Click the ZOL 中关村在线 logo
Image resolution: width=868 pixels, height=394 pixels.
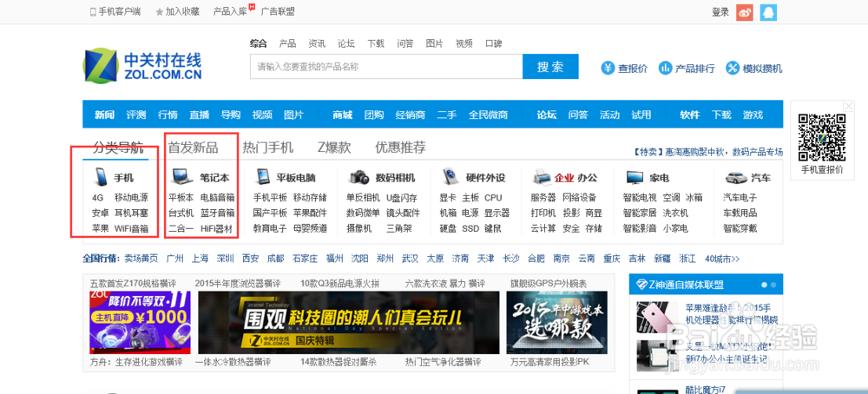[x=143, y=67]
